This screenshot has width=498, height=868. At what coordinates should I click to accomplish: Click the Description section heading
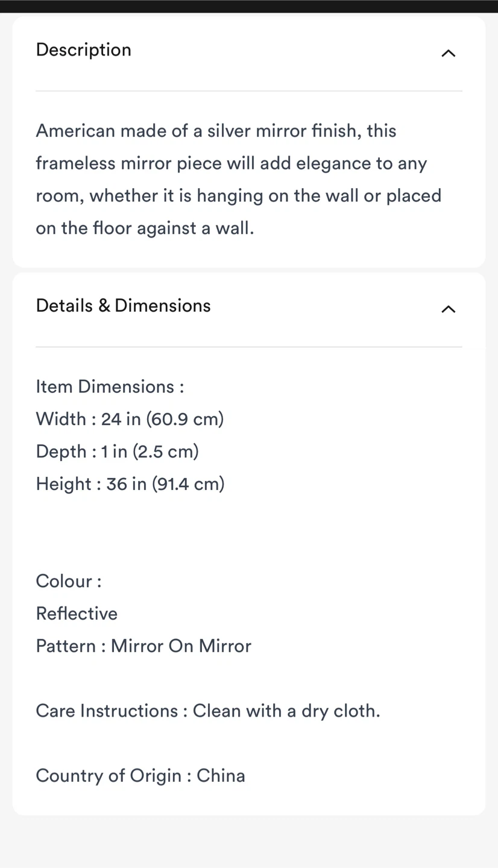(84, 49)
